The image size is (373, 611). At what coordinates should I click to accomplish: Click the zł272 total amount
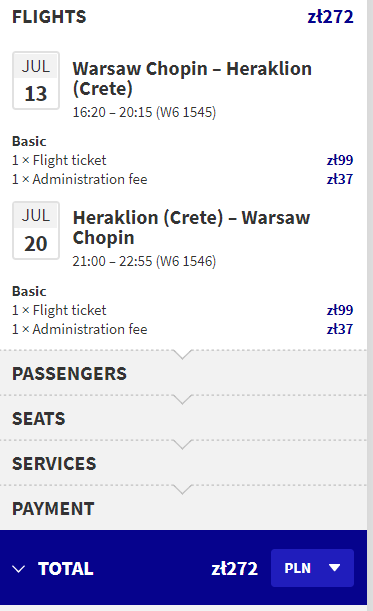coord(235,569)
